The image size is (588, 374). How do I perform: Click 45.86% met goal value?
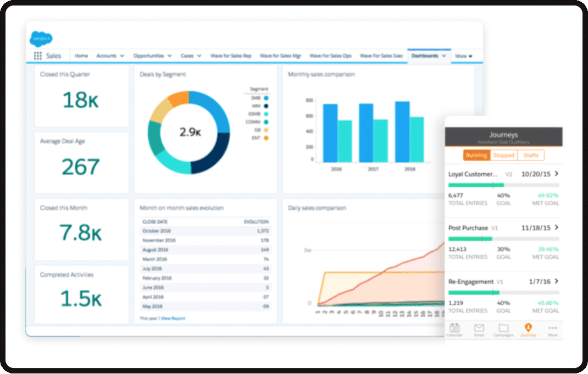coord(548,302)
